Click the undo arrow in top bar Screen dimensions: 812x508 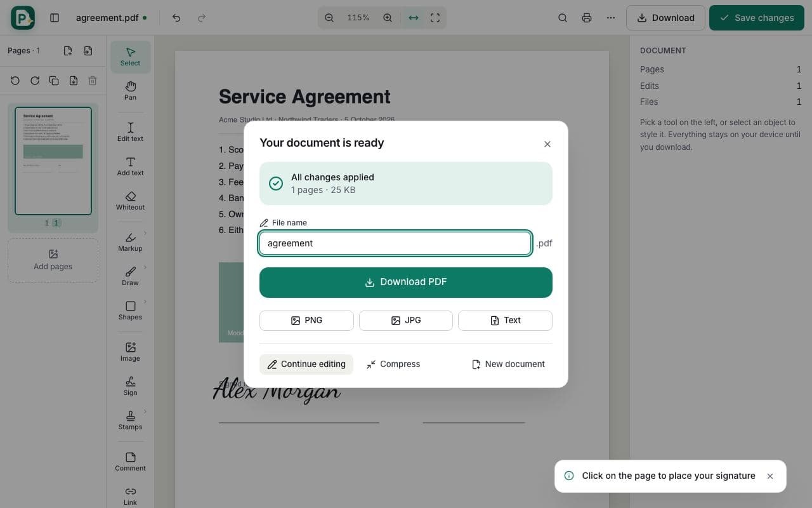[x=176, y=18]
